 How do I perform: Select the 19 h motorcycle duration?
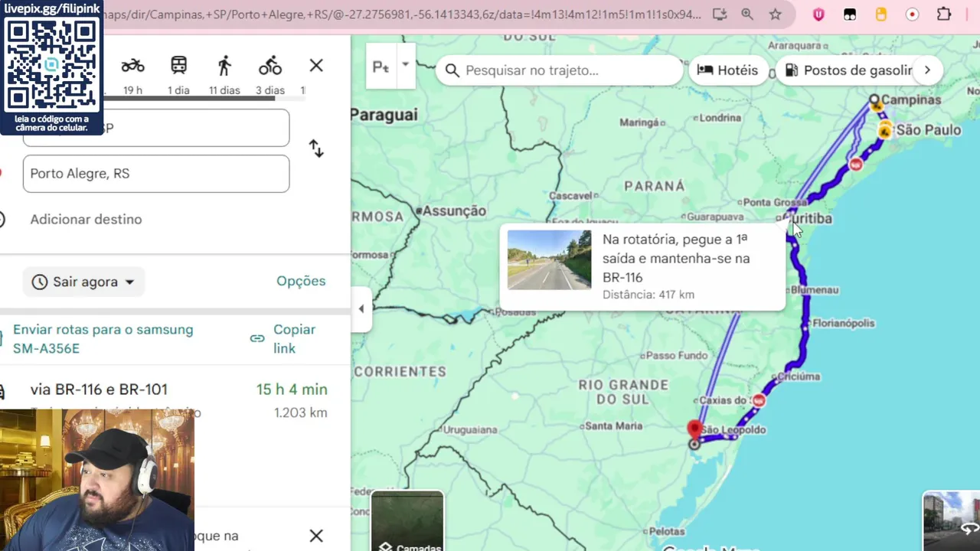[132, 90]
